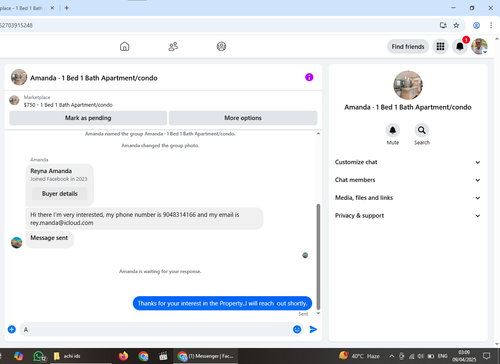Open the account profile picture menu
Viewport: 500px width, 364px height.
[x=479, y=46]
